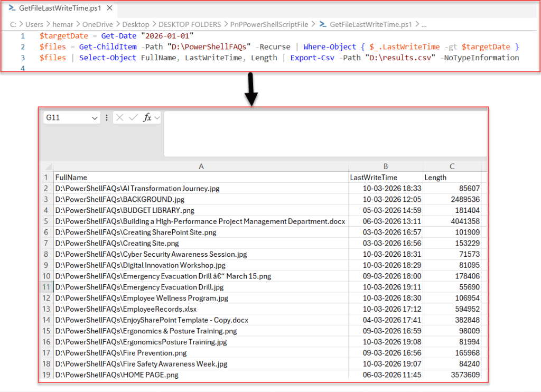The image size is (541, 392).
Task: Click the PowerShell icon on the editor tab
Action: (12, 8)
